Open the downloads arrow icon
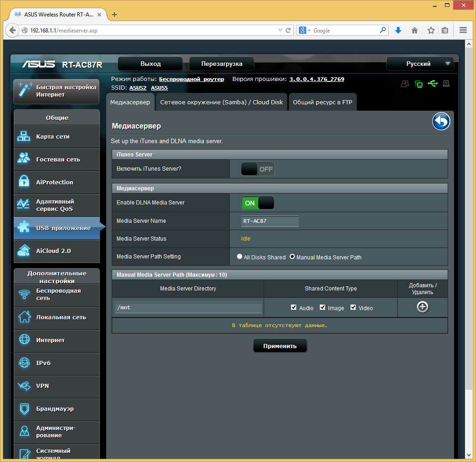 (398, 30)
